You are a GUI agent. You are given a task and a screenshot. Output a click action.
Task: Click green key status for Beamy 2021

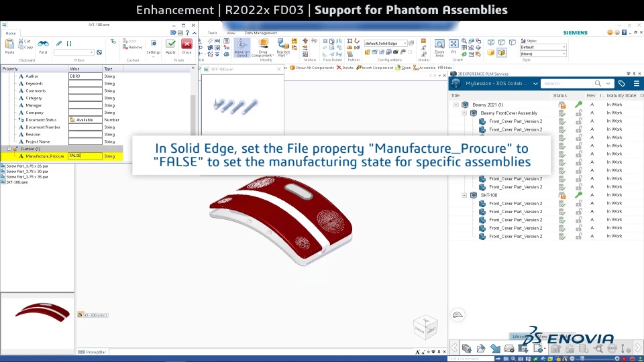579,105
